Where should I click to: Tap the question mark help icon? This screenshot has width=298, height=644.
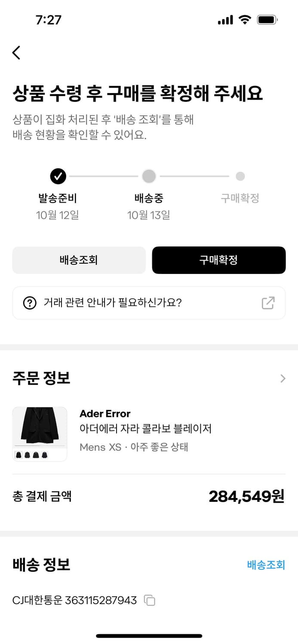(x=29, y=303)
